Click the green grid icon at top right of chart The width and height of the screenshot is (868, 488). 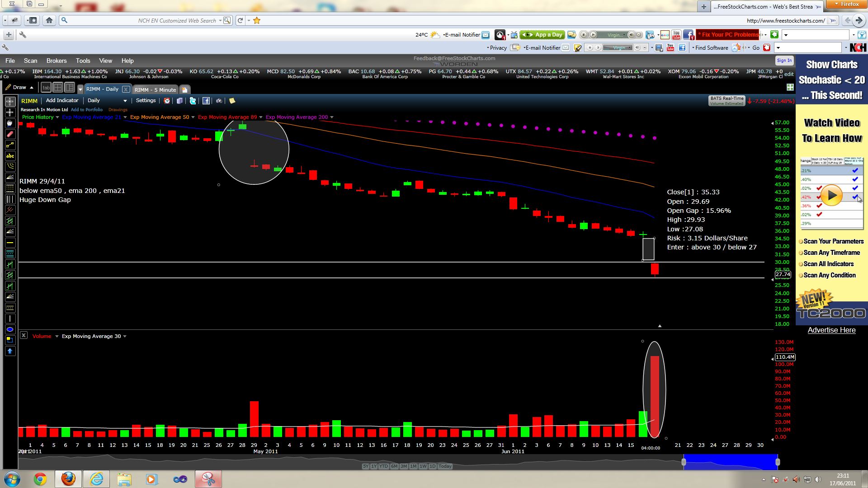790,87
